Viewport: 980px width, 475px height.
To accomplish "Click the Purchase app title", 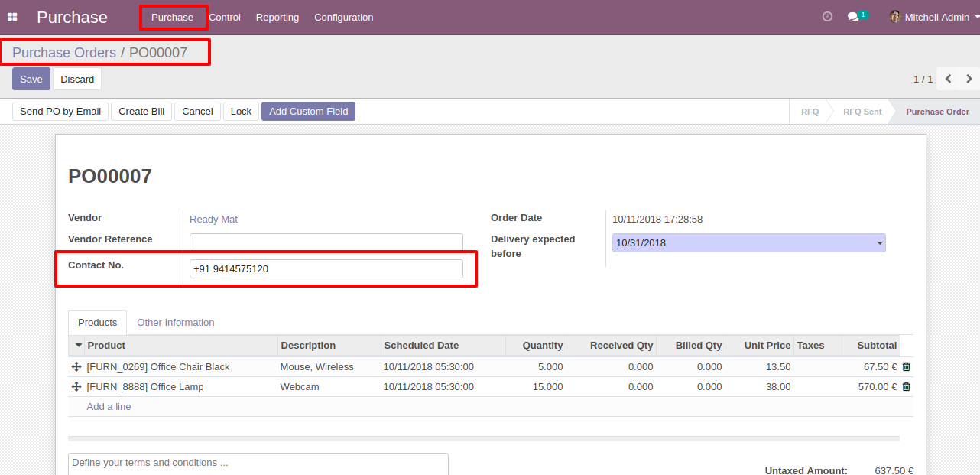I will 72,17.
